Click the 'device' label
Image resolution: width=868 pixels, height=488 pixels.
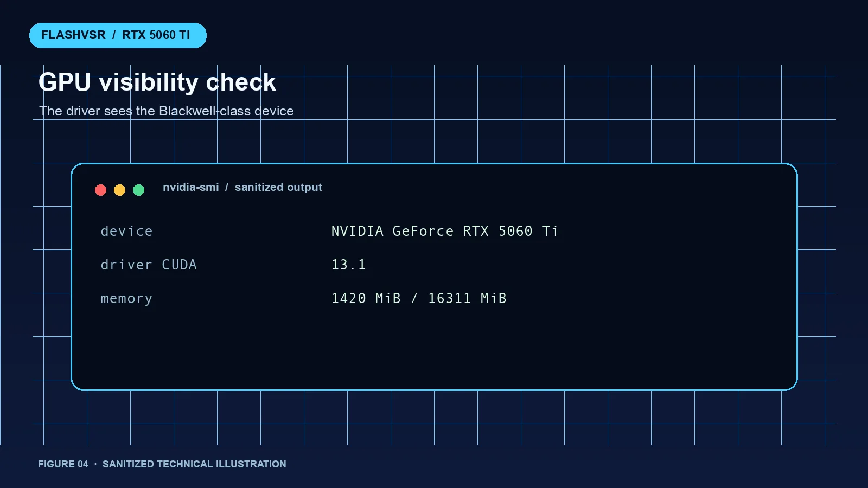click(126, 231)
